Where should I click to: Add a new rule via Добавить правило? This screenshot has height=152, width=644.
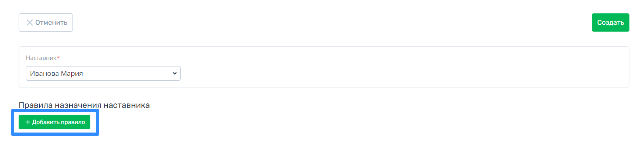(54, 122)
